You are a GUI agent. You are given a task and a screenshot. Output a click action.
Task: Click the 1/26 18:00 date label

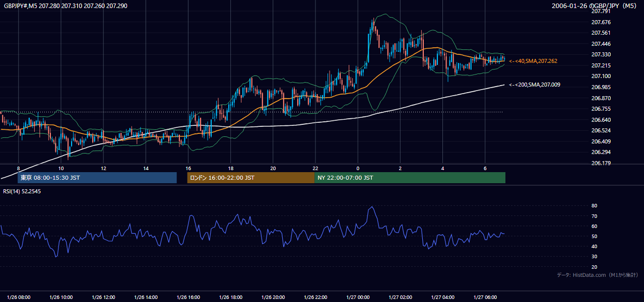(x=230, y=297)
